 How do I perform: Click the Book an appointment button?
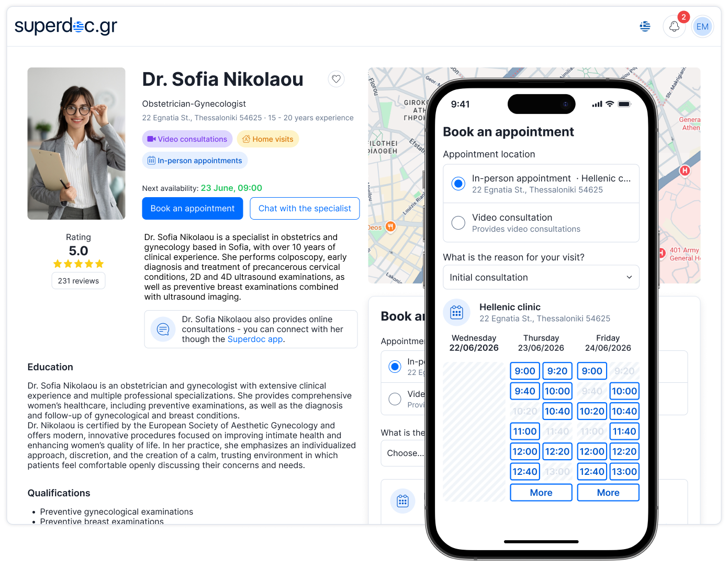pyautogui.click(x=193, y=209)
